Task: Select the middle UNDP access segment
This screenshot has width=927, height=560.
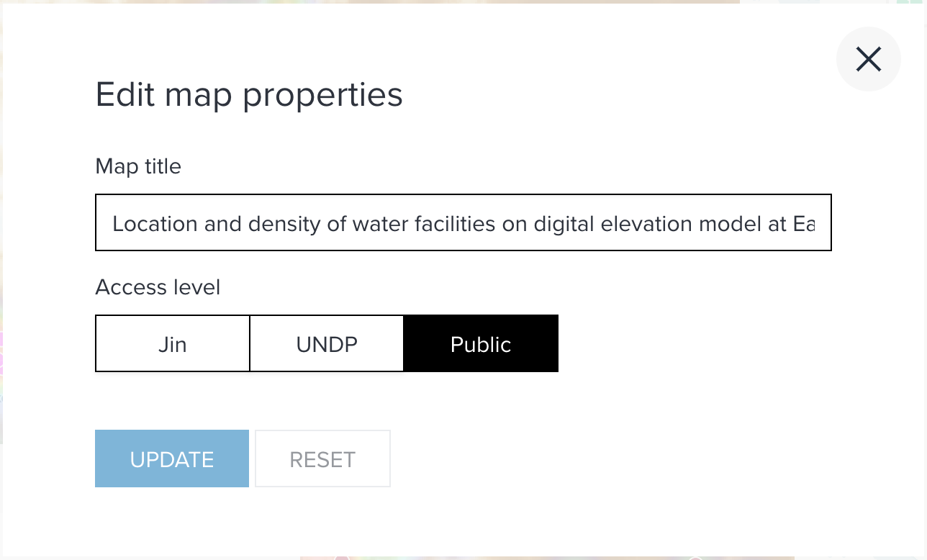Action: point(326,343)
